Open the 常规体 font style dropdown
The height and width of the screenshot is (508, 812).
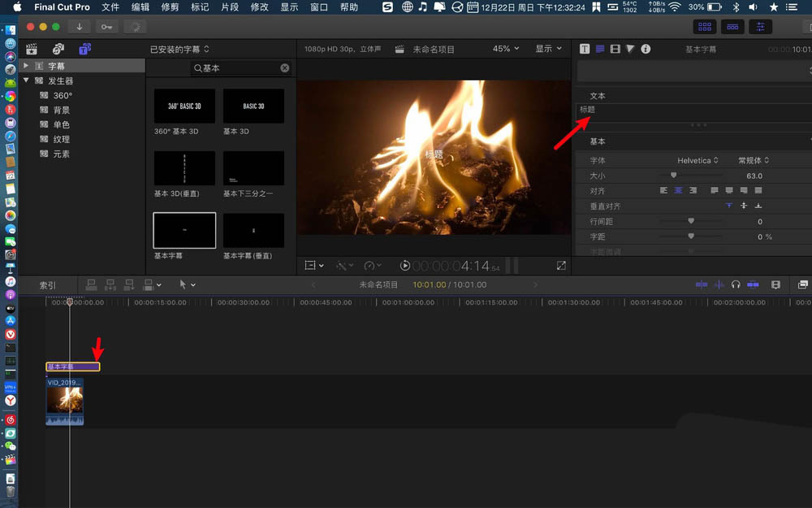click(x=754, y=160)
